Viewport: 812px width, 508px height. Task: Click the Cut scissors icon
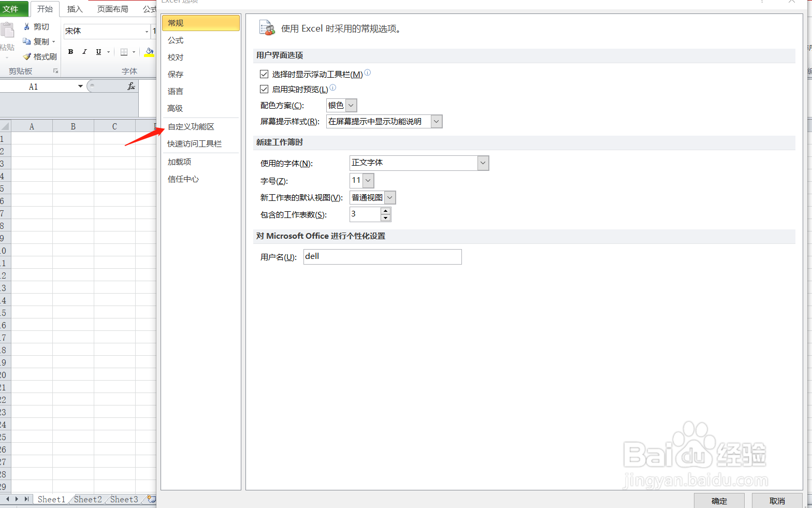27,26
